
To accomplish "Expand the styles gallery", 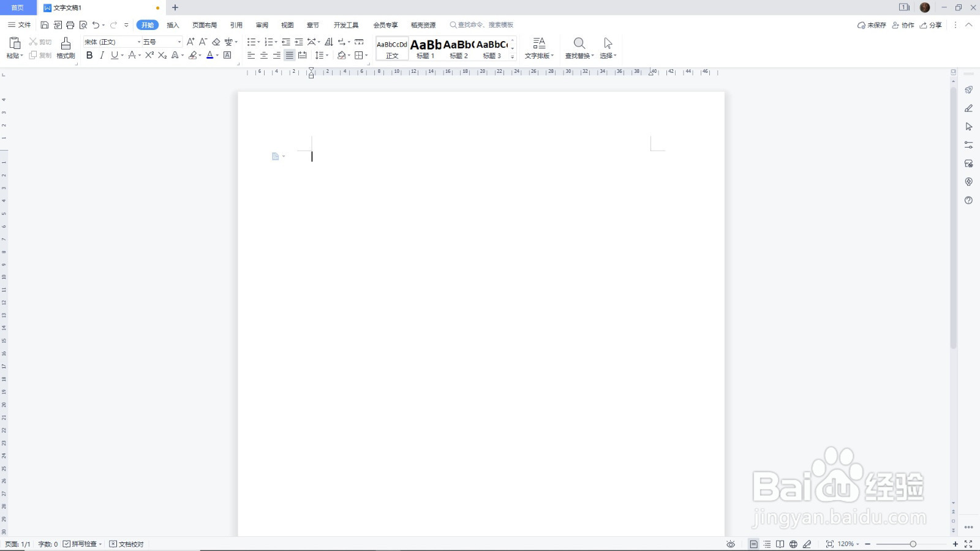I will [513, 56].
